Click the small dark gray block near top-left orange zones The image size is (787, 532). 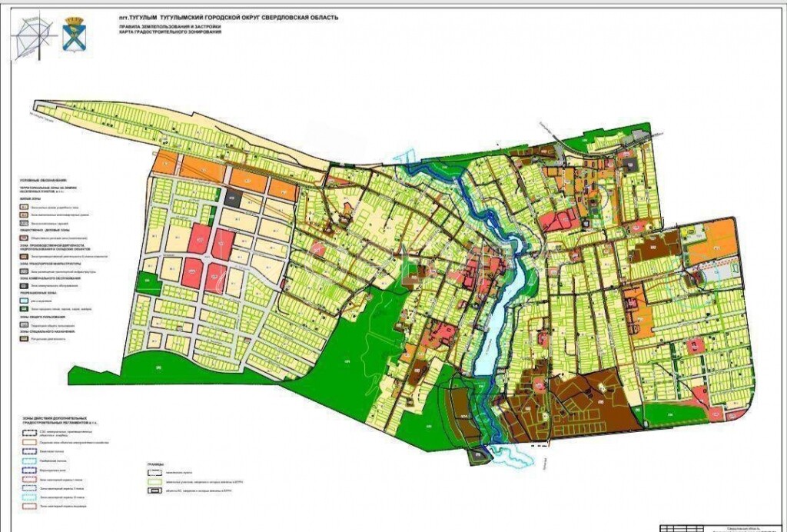(234, 197)
